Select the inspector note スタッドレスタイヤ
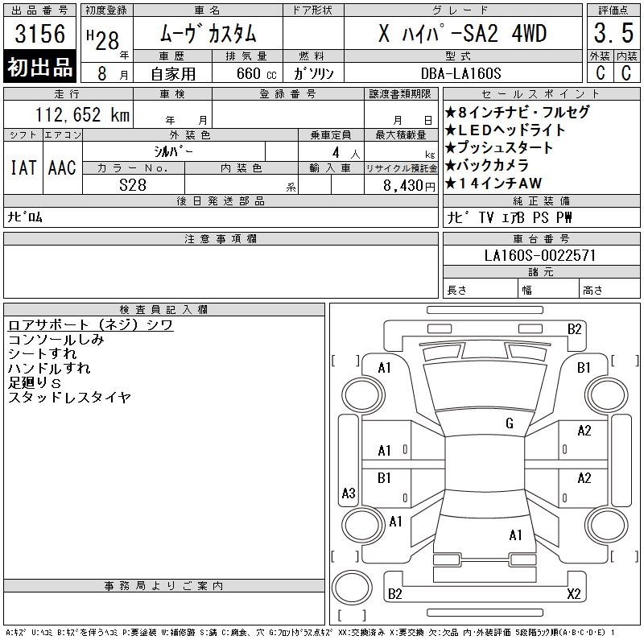 coord(70,397)
